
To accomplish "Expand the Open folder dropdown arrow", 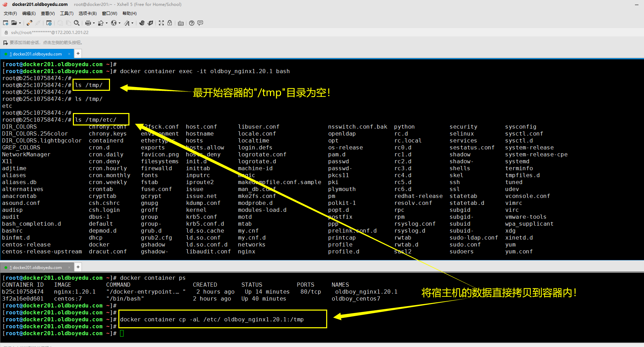I will pos(20,23).
